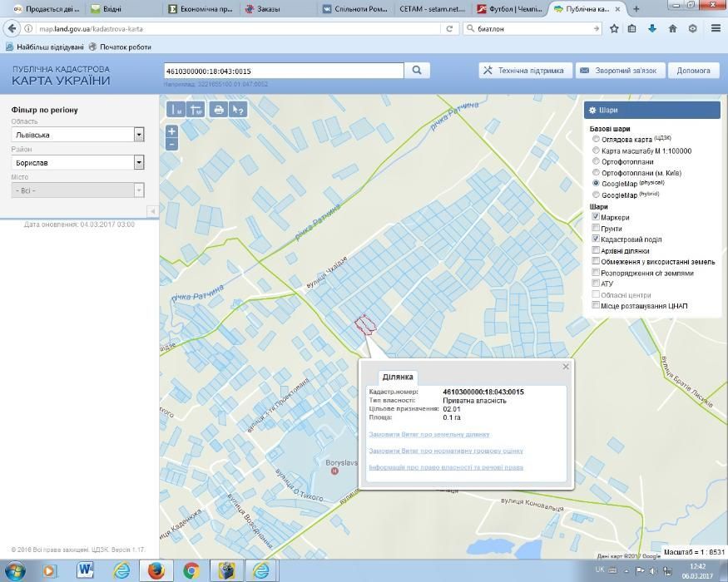Image resolution: width=728 pixels, height=582 pixels.
Task: Open a new browser tab with plus
Action: (x=636, y=9)
